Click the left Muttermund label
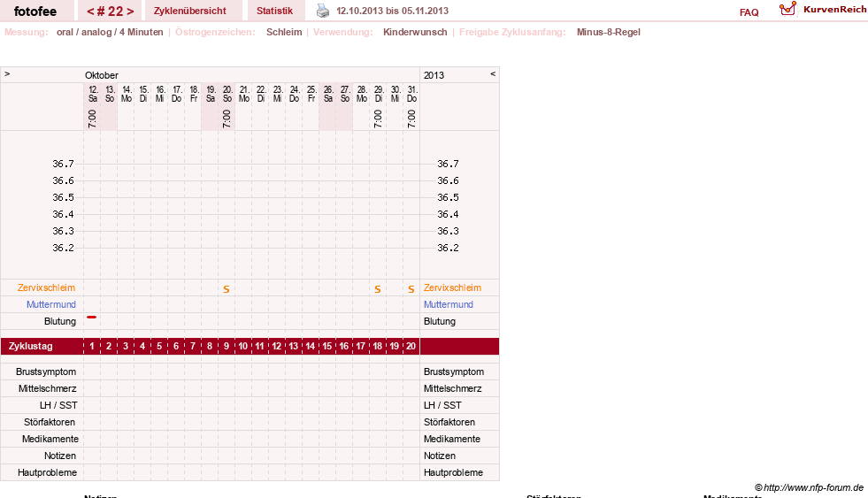Image resolution: width=868 pixels, height=498 pixels. coord(51,304)
